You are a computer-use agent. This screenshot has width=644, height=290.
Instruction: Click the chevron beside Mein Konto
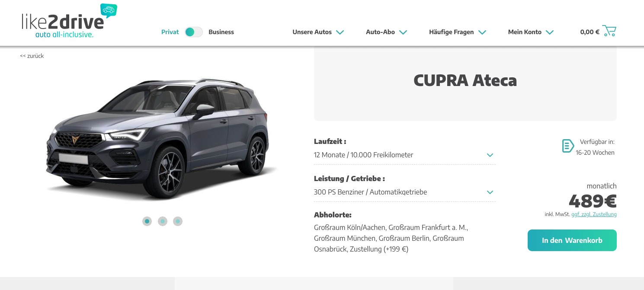(550, 32)
